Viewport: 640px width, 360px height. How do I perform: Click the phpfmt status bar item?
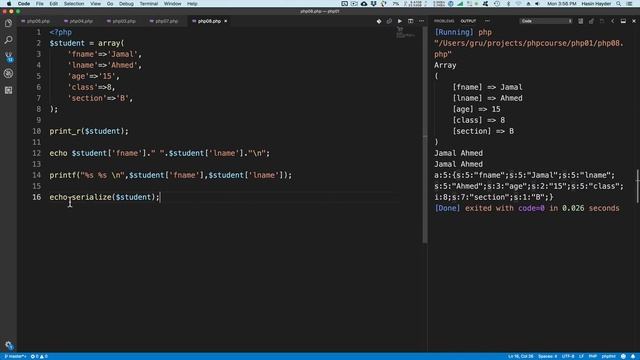coord(608,356)
